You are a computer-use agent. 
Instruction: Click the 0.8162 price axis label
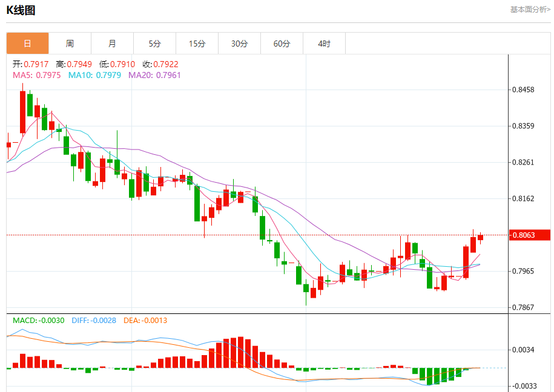click(x=523, y=198)
